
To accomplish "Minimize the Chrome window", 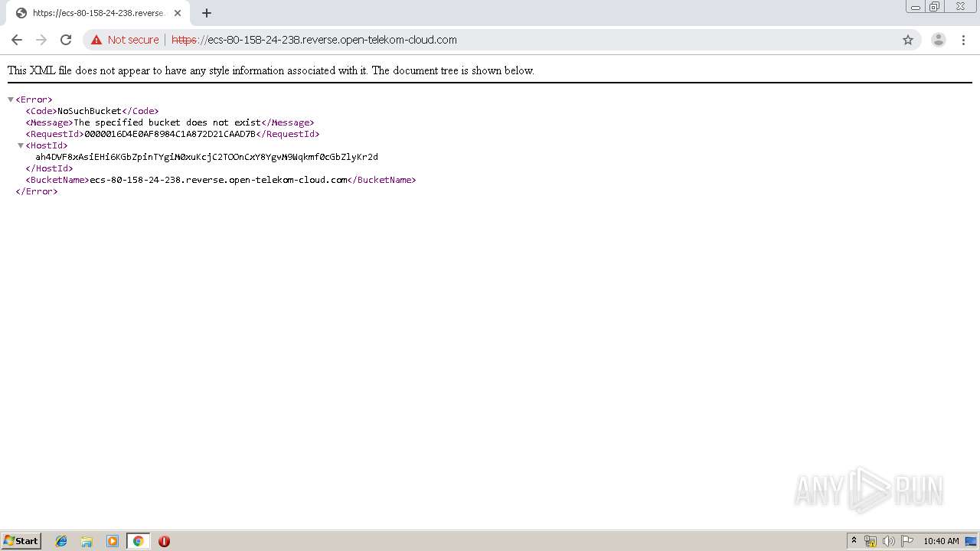I will [x=916, y=7].
